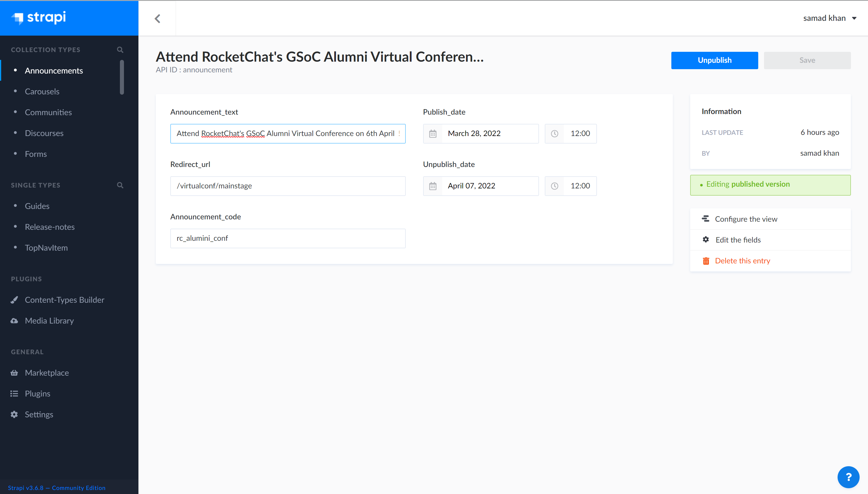868x494 pixels.
Task: Click the Edit the fields gear icon
Action: click(706, 240)
